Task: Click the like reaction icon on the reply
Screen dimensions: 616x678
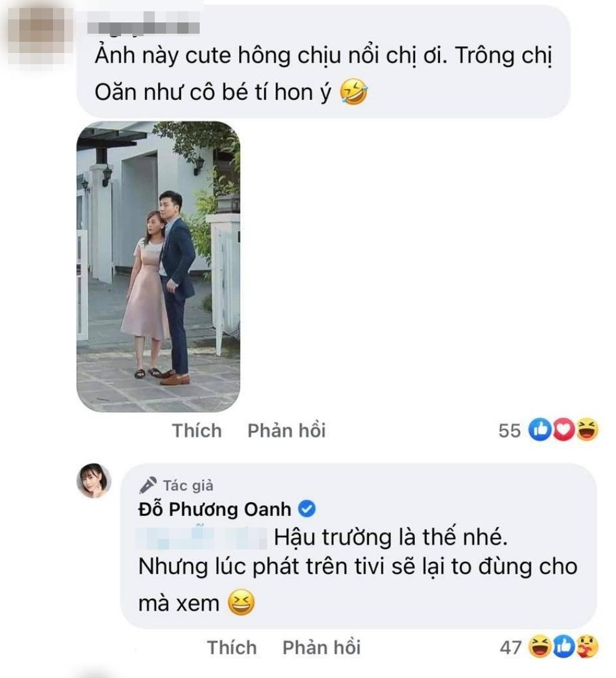Action: pyautogui.click(x=564, y=647)
